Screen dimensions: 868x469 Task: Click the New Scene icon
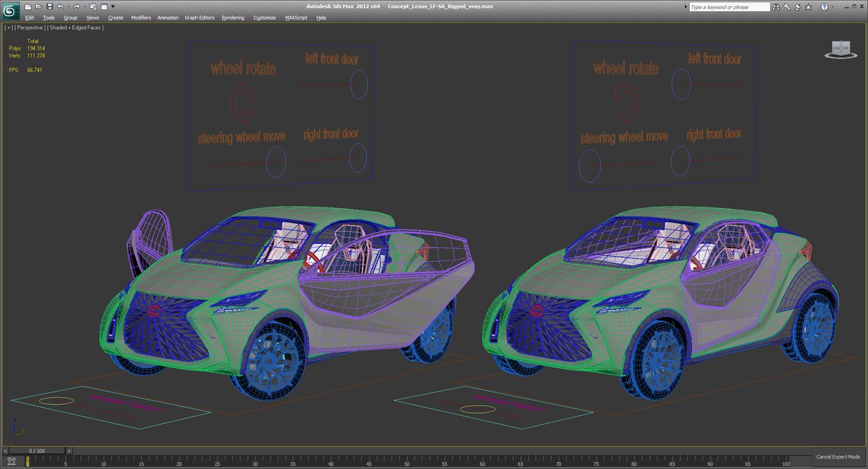coord(28,7)
